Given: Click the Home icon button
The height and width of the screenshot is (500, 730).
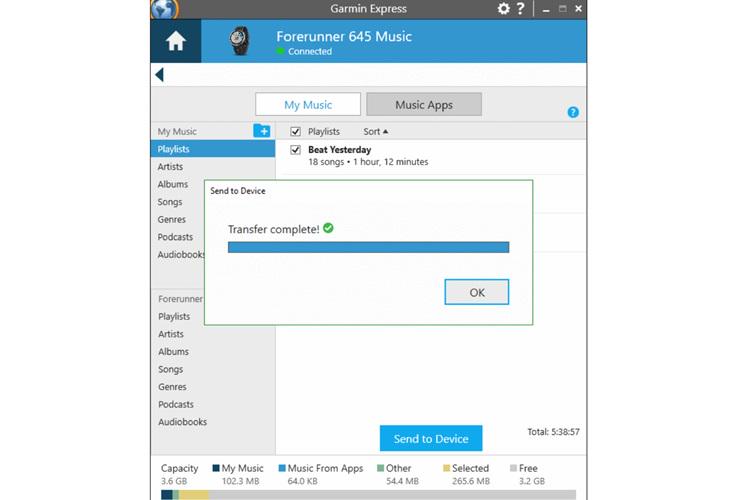Looking at the screenshot, I should click(x=175, y=41).
